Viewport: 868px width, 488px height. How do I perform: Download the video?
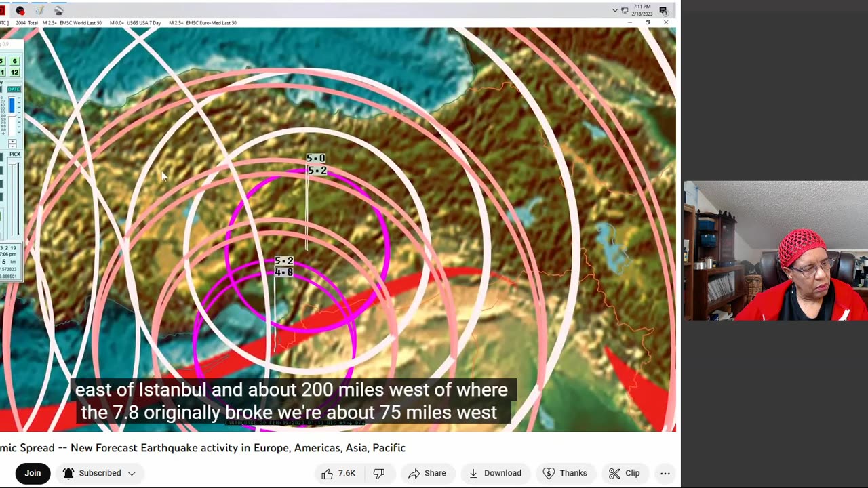pyautogui.click(x=495, y=473)
